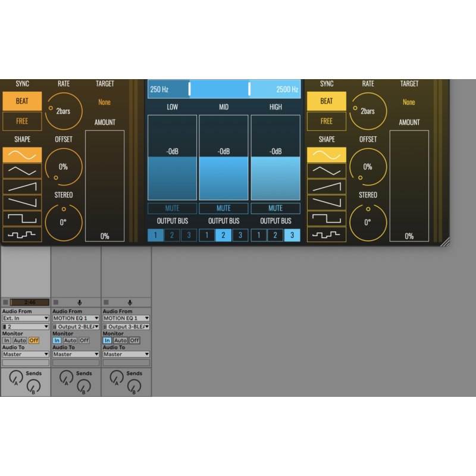Image resolution: width=476 pixels, height=476 pixels.
Task: Click the right LFO Rate knob (2bars)
Action: 368,111
